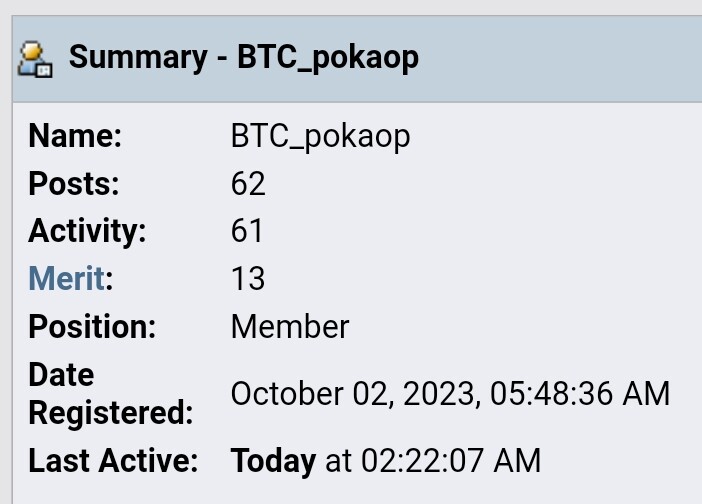Click the bold Today text
Viewport: 702px width, 504px height.
[273, 461]
